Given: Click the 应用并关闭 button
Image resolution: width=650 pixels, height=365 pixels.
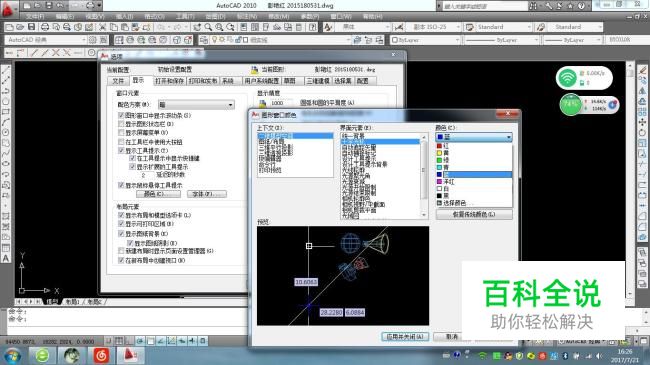Looking at the screenshot, I should click(x=405, y=336).
